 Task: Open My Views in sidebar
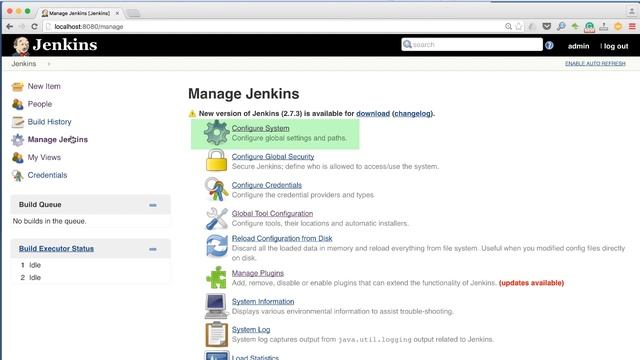coord(44,158)
